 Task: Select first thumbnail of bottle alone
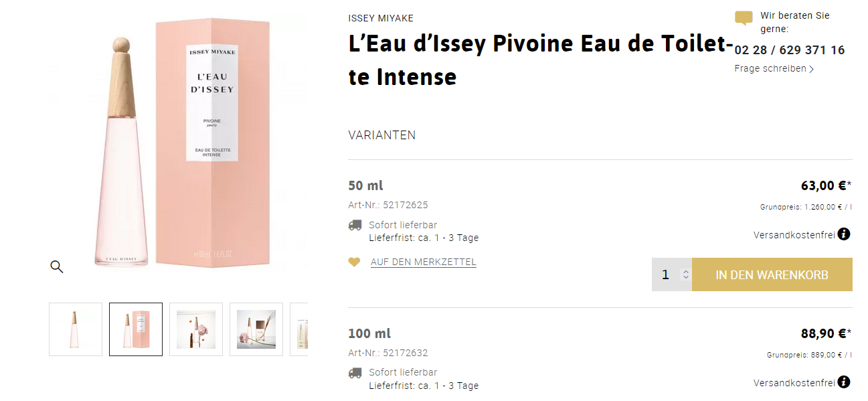coord(76,329)
